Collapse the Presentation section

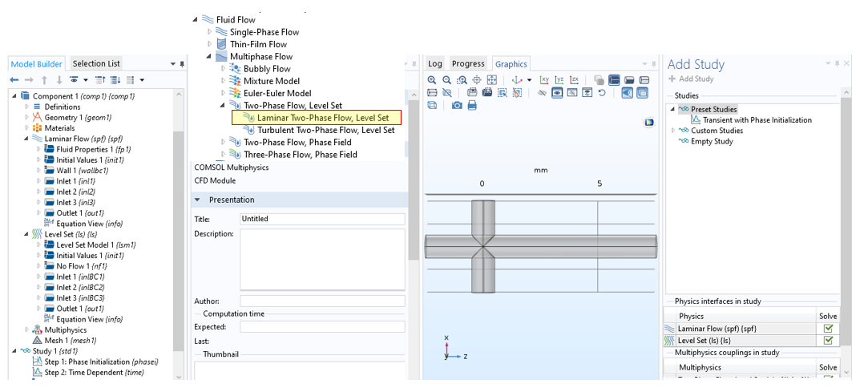(x=197, y=200)
